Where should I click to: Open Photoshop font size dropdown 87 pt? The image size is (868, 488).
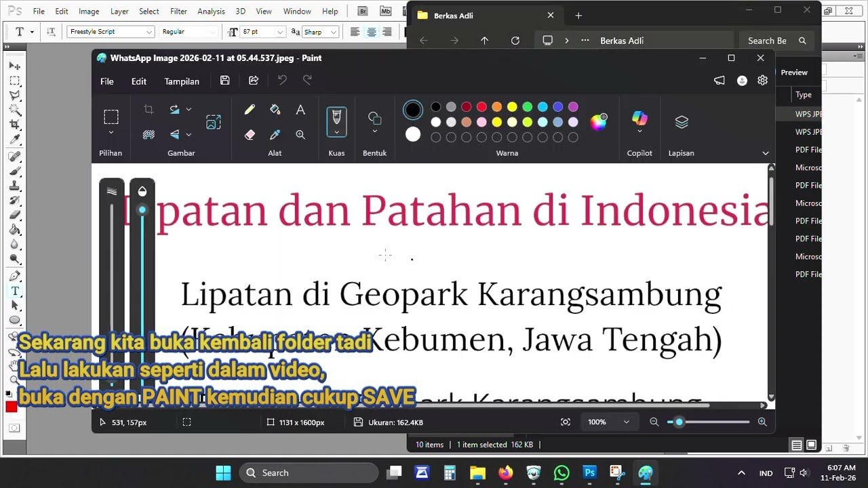click(x=279, y=32)
